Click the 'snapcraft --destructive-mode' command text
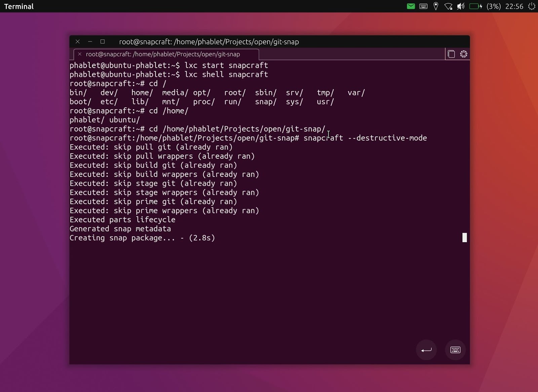Viewport: 538px width, 392px height. (365, 138)
